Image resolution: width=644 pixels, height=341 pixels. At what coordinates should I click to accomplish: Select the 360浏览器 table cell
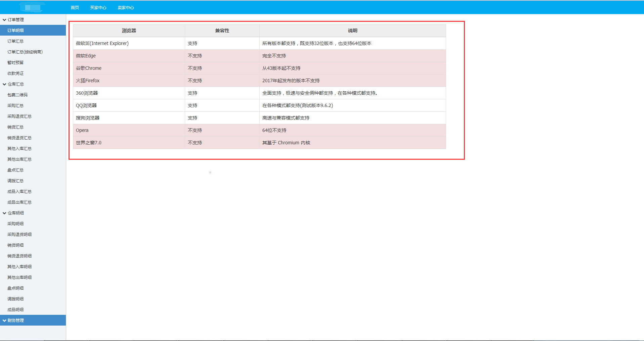click(x=129, y=93)
